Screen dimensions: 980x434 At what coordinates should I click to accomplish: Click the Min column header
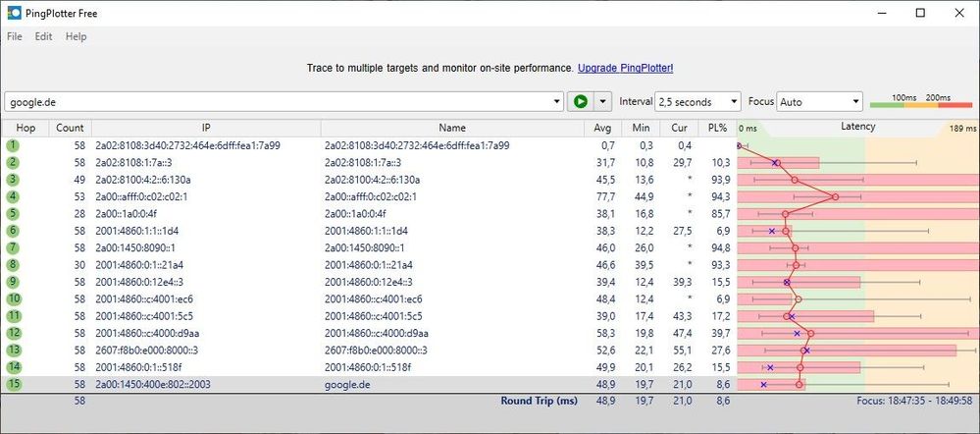coord(642,128)
